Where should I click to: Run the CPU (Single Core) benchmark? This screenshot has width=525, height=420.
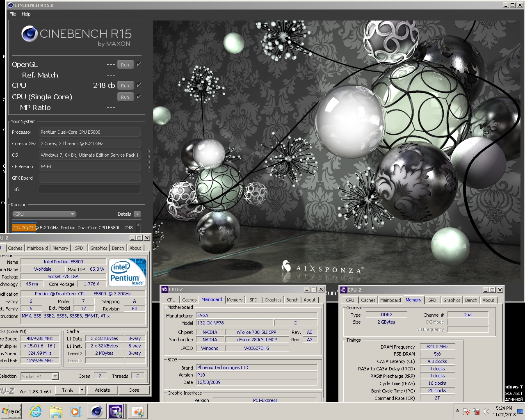125,97
